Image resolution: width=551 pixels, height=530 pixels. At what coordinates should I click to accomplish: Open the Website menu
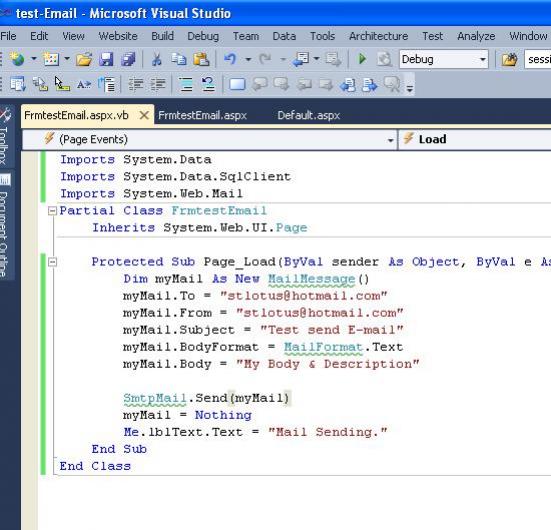point(118,36)
